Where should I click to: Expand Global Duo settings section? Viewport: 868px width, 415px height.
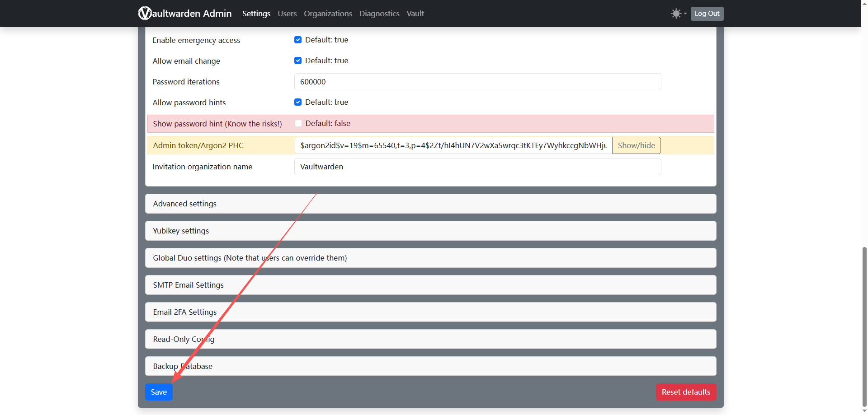tap(250, 258)
